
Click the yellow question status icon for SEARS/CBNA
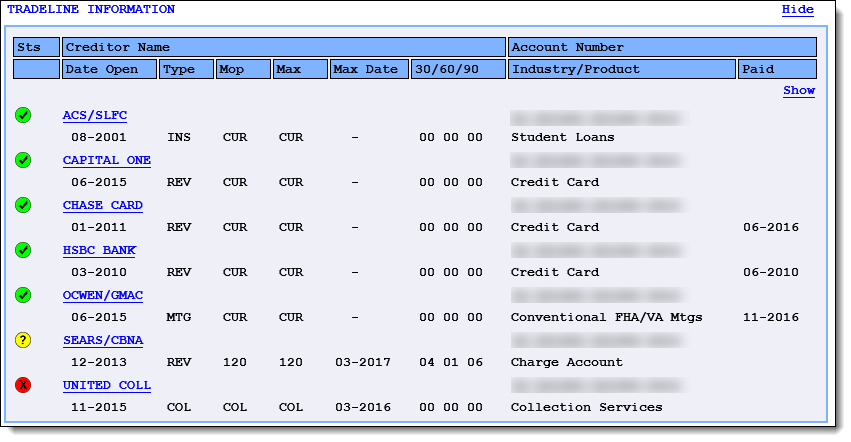[23, 340]
